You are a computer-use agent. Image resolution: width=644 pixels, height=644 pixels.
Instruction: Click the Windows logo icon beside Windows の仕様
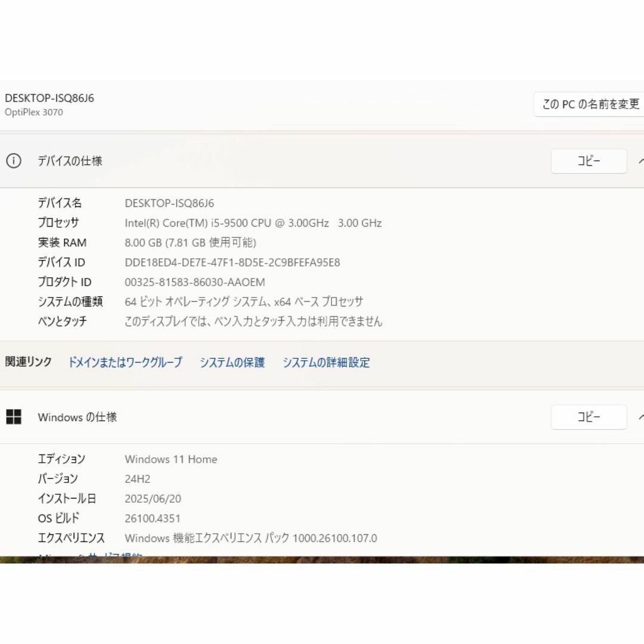(x=14, y=417)
